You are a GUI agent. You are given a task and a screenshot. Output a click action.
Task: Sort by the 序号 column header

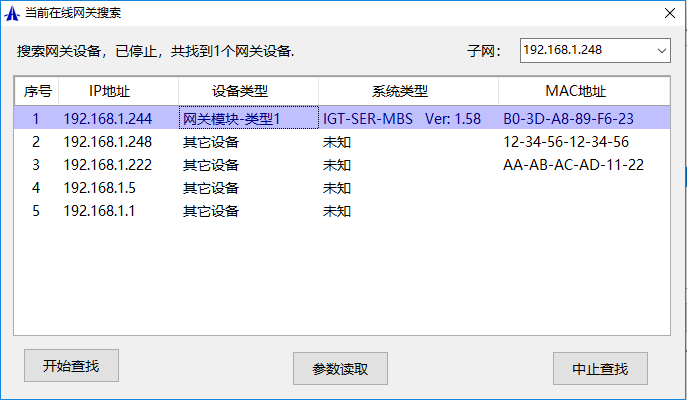coord(37,91)
